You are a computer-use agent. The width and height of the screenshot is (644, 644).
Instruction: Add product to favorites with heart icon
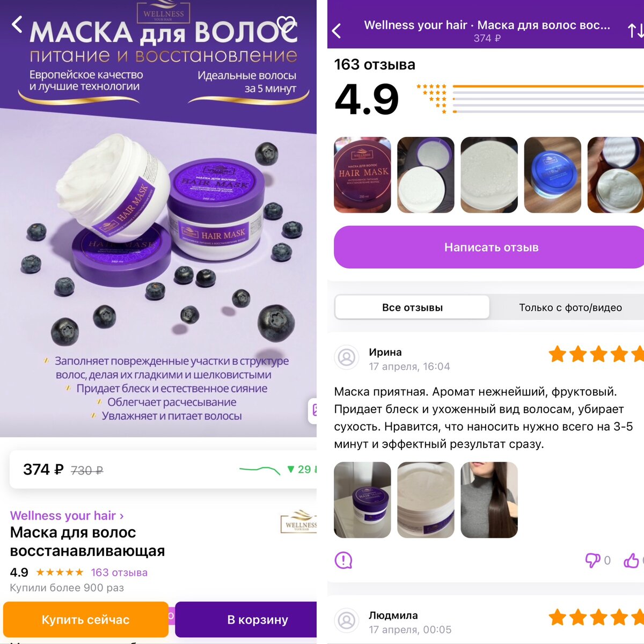pyautogui.click(x=287, y=25)
